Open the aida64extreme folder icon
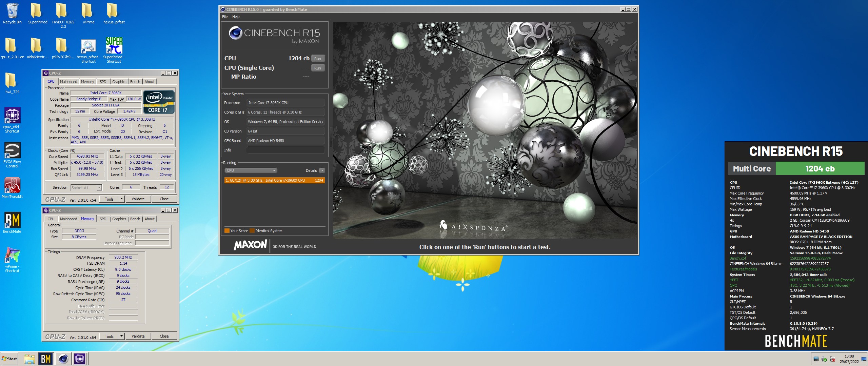Screen dimensions: 868x366 click(x=37, y=48)
